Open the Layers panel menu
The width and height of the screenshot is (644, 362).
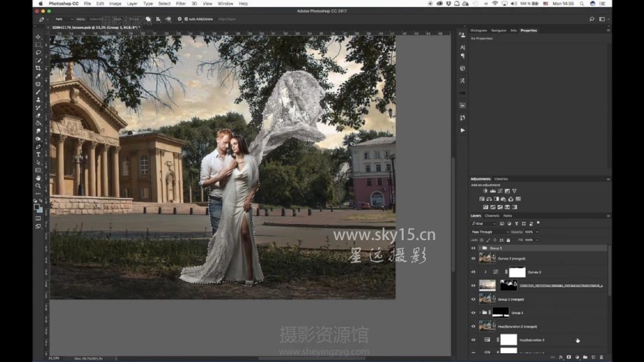[x=608, y=216]
